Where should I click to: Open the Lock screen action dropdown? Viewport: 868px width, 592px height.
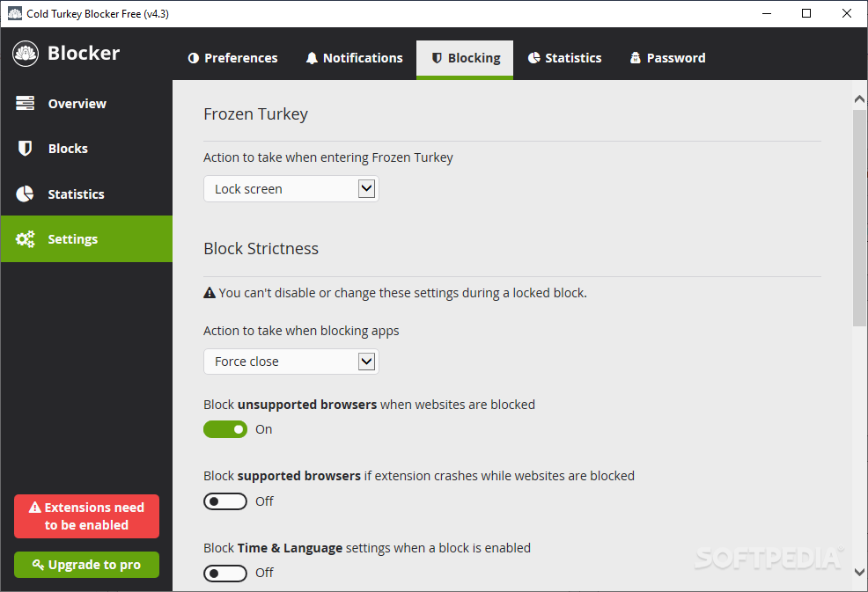(x=291, y=188)
